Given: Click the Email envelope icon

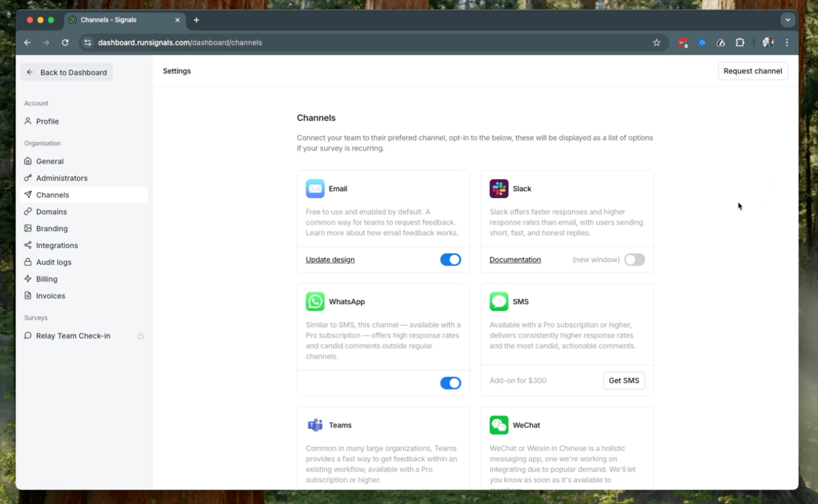Looking at the screenshot, I should (x=315, y=188).
